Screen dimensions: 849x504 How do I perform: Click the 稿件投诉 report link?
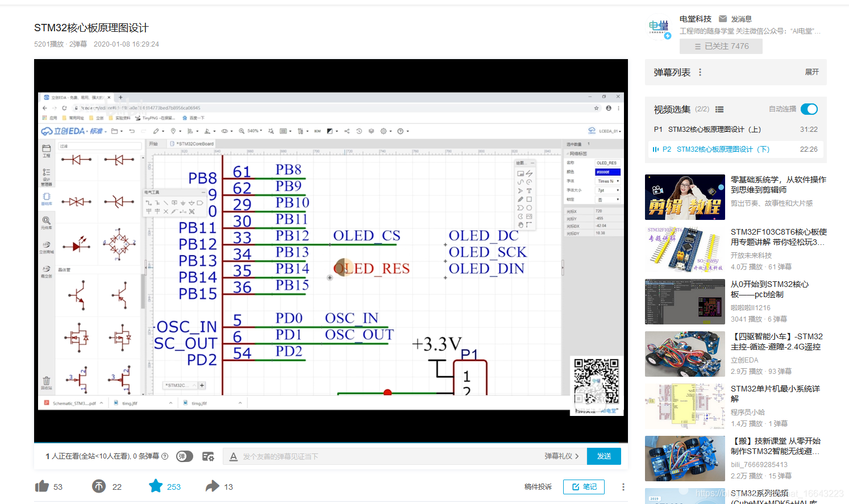[x=538, y=487]
